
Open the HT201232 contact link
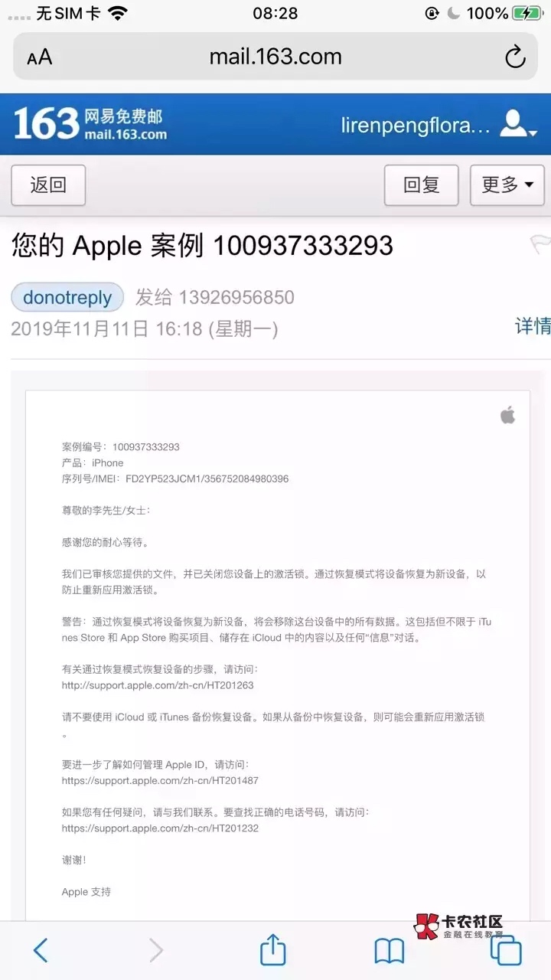(x=160, y=828)
